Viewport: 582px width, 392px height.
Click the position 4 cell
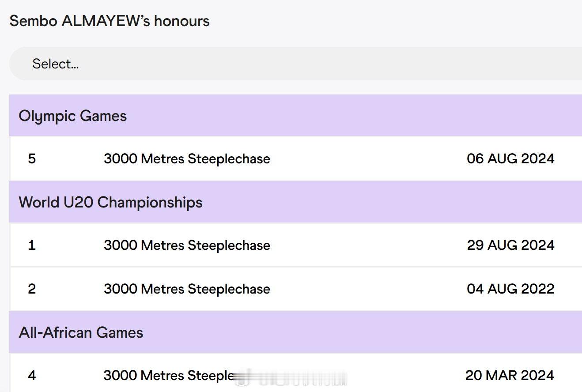pos(32,375)
